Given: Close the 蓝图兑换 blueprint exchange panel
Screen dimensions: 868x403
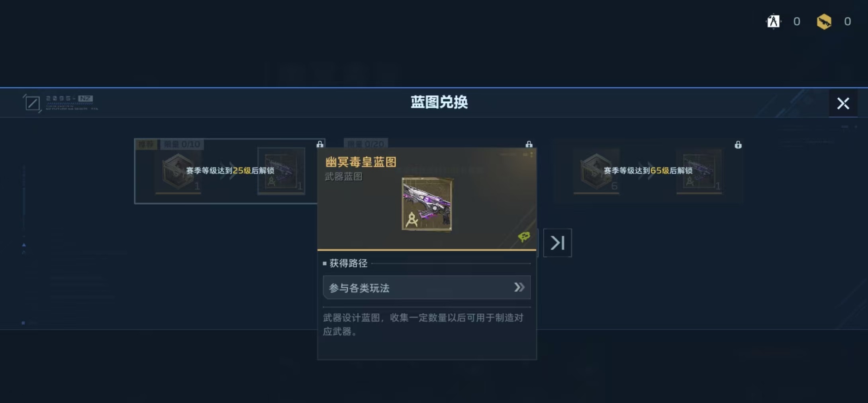Looking at the screenshot, I should [843, 104].
